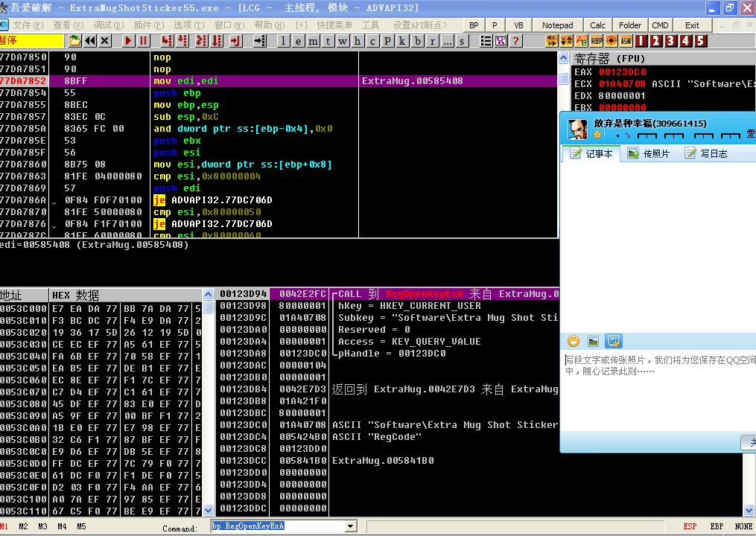Click the red number 5 icon
The width and height of the screenshot is (756, 536).
coord(701,41)
